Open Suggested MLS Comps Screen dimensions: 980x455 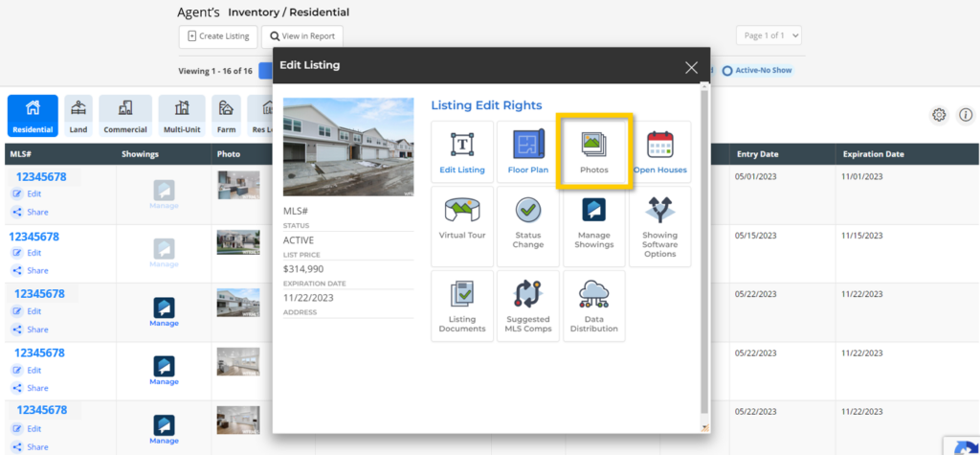point(528,307)
